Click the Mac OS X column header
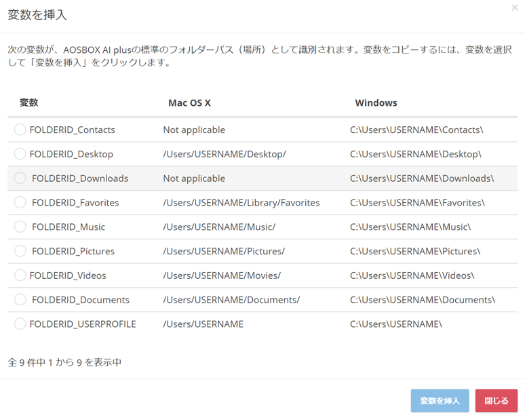This screenshot has height=420, width=525. coord(189,103)
